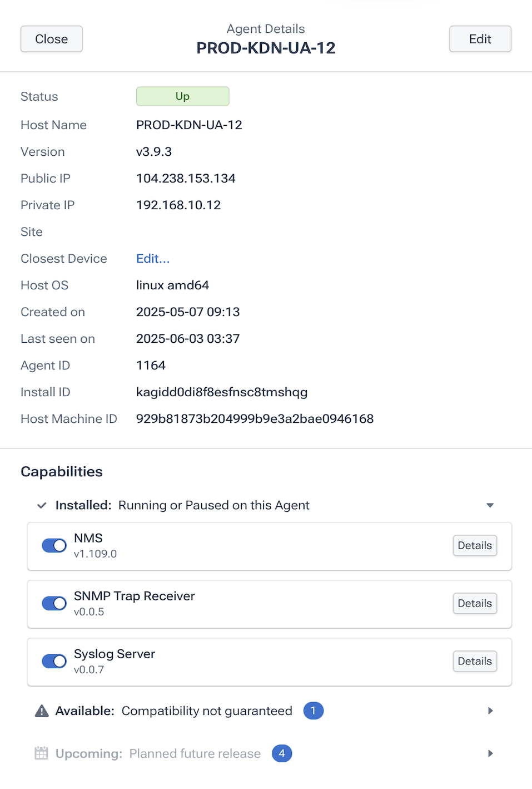This screenshot has width=532, height=789.
Task: Click the checkmark icon before Installed
Action: [41, 505]
